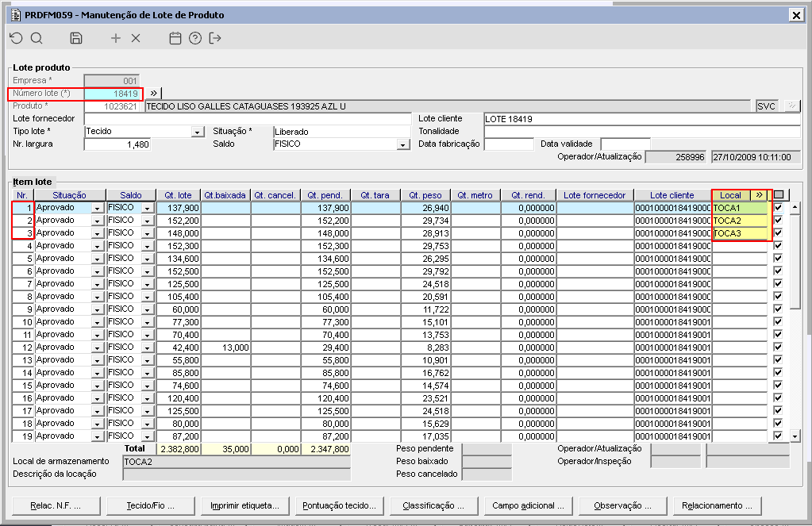Image resolution: width=812 pixels, height=526 pixels.
Task: Click lookup arrows beside Número lote
Action: tap(154, 94)
